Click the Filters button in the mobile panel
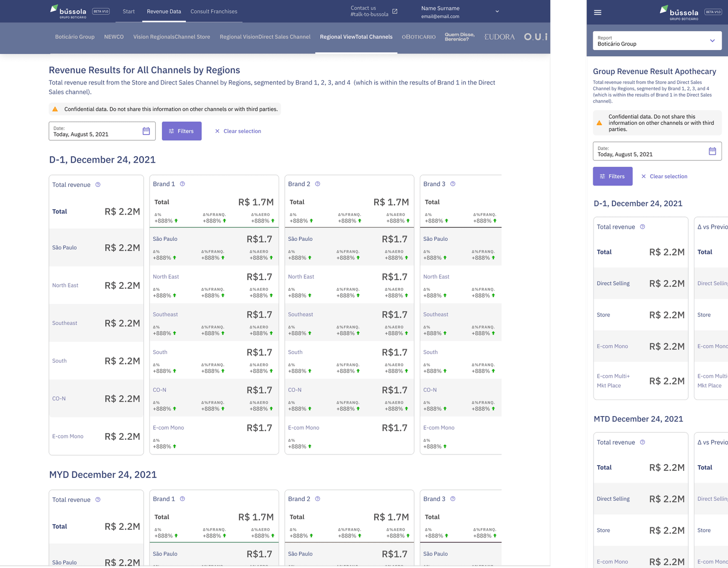The width and height of the screenshot is (728, 568). (612, 176)
